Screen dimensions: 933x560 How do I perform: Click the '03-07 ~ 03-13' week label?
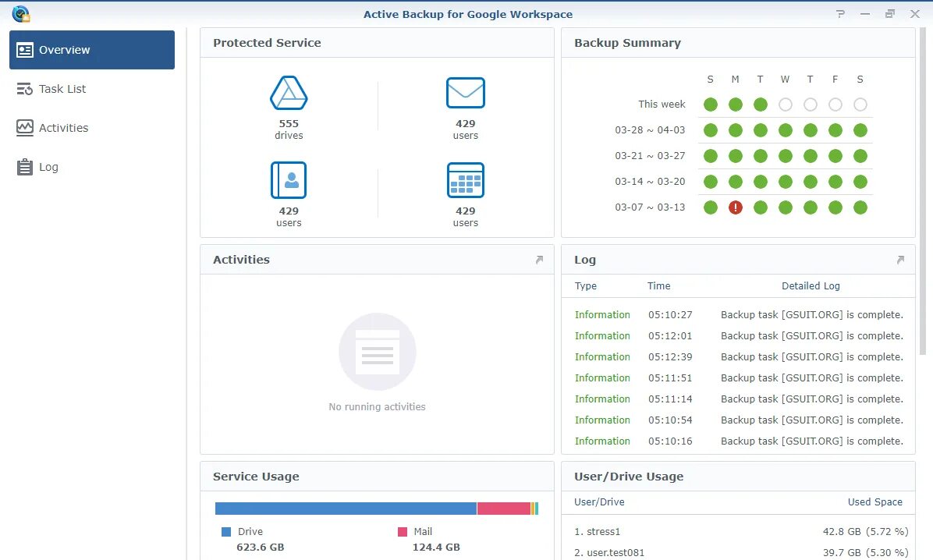(x=650, y=207)
